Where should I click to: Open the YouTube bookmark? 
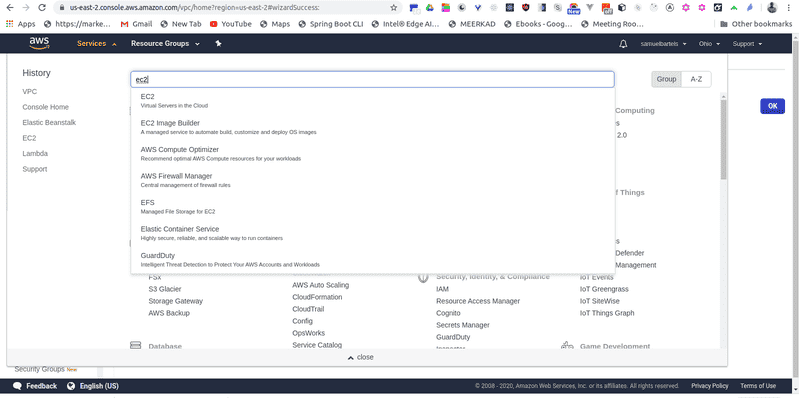click(230, 24)
